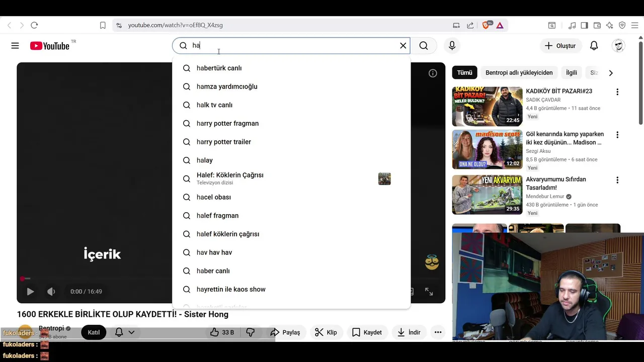Click the Kaydet save button

coord(367,332)
